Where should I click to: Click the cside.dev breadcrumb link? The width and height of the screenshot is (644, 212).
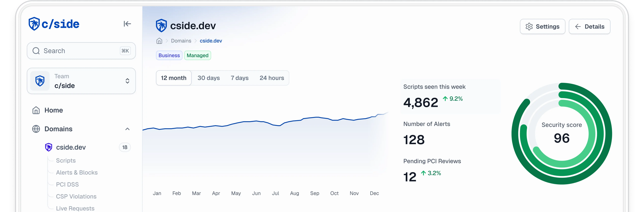pyautogui.click(x=211, y=41)
